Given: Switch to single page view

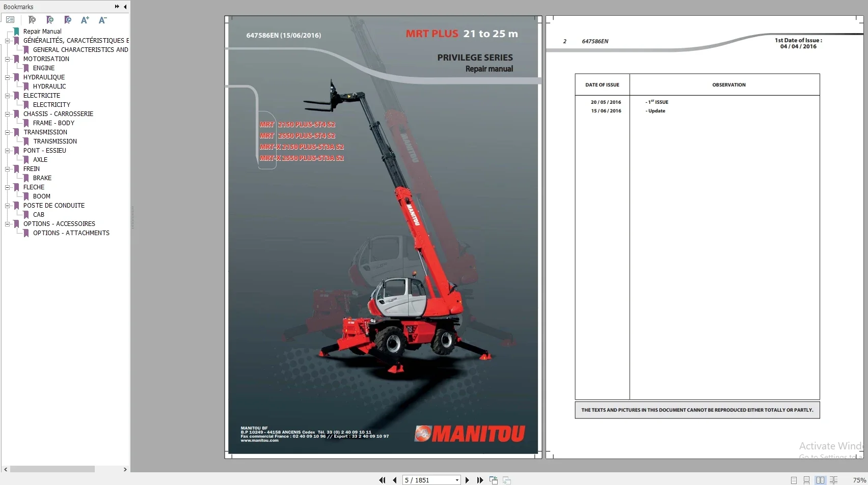Looking at the screenshot, I should point(794,480).
